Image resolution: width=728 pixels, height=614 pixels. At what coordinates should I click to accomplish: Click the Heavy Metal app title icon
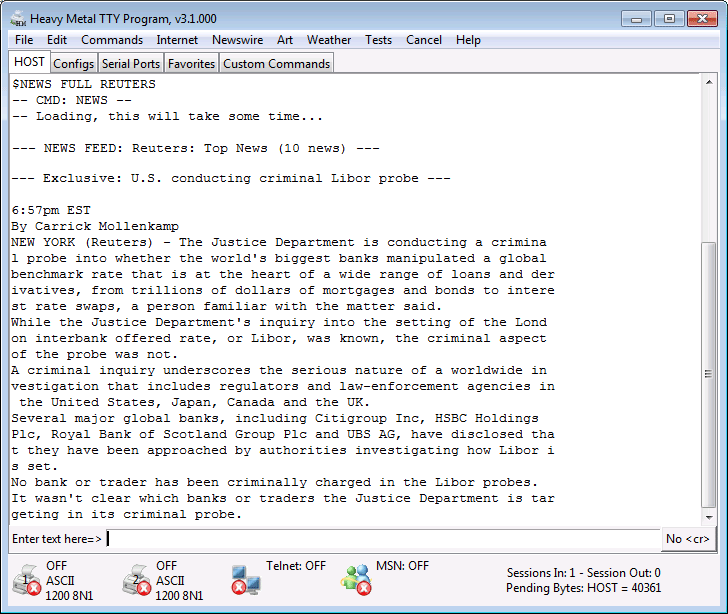[19, 19]
